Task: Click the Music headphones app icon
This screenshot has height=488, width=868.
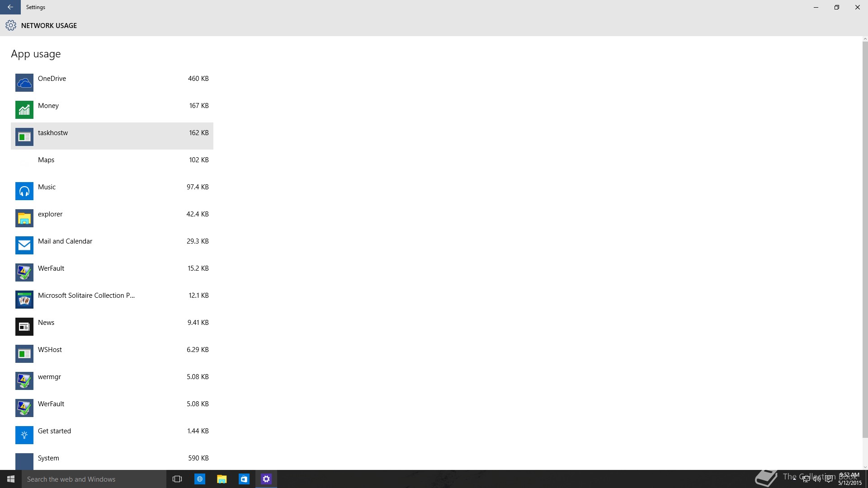Action: (x=24, y=191)
